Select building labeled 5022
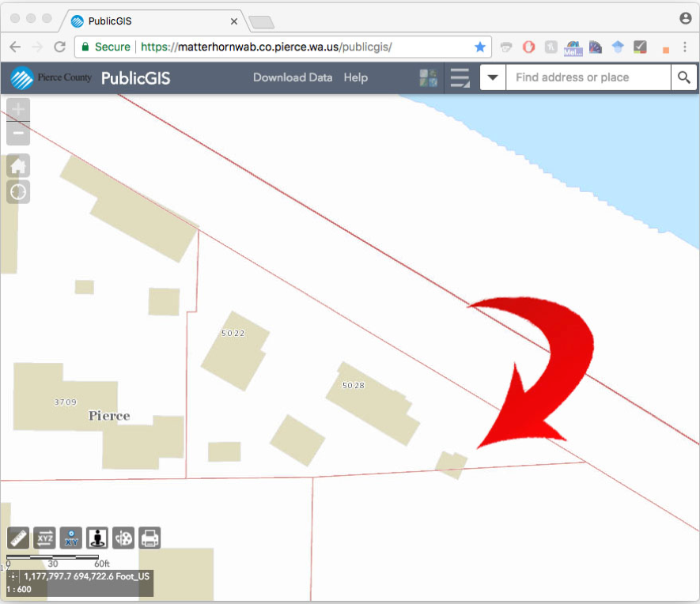The image size is (700, 604). pyautogui.click(x=235, y=351)
